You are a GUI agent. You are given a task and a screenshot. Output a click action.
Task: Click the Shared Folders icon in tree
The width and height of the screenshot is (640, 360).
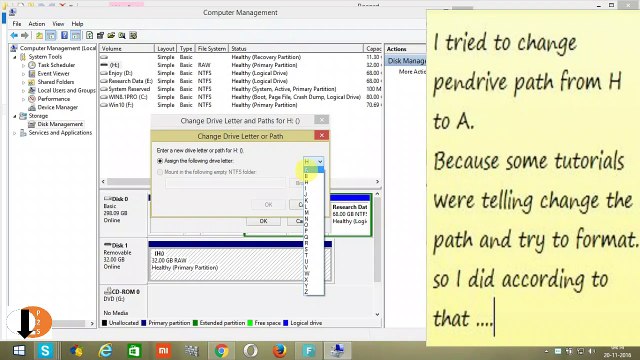(32, 82)
